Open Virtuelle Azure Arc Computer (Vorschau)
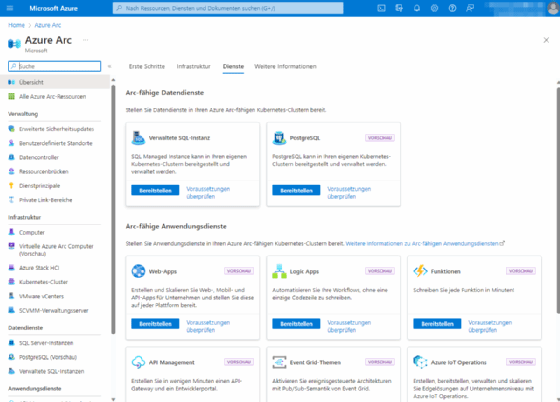This screenshot has width=560, height=402. pos(55,250)
